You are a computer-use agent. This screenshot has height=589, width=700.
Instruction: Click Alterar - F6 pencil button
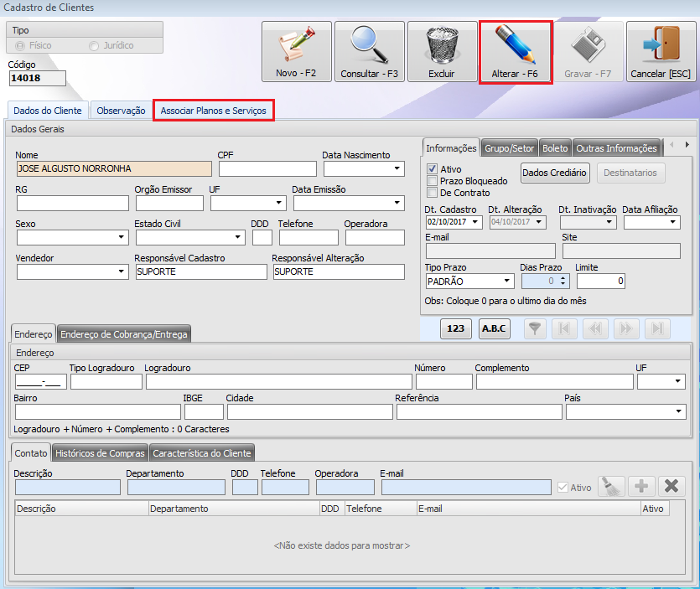tap(516, 51)
